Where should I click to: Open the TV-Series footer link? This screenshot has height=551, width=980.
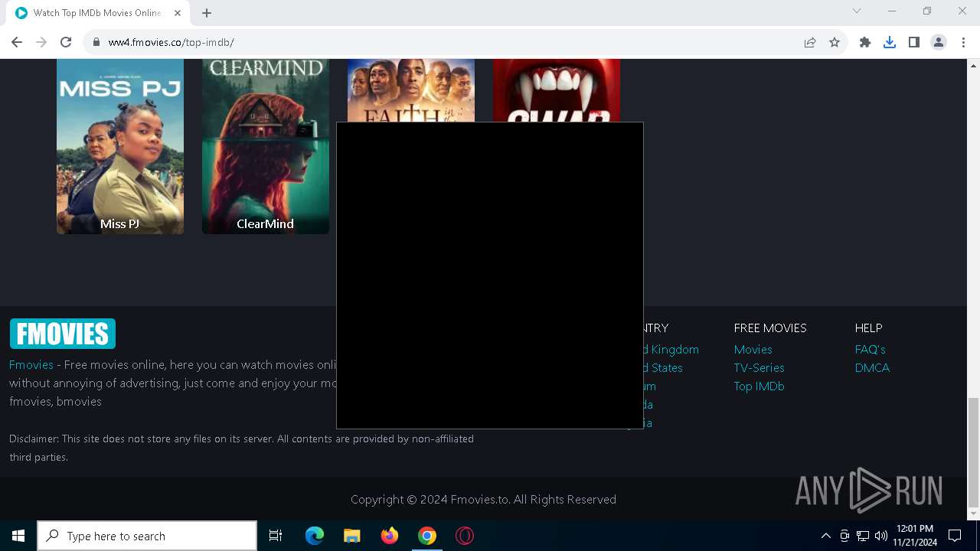pyautogui.click(x=759, y=368)
